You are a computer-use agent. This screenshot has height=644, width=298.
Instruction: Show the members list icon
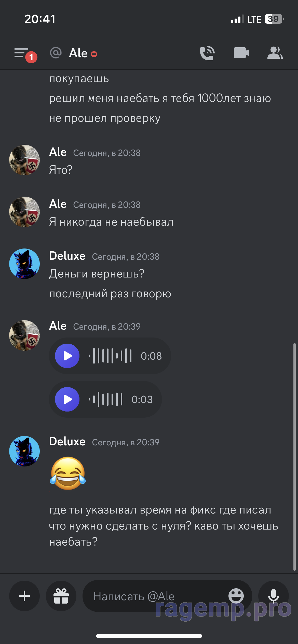275,53
